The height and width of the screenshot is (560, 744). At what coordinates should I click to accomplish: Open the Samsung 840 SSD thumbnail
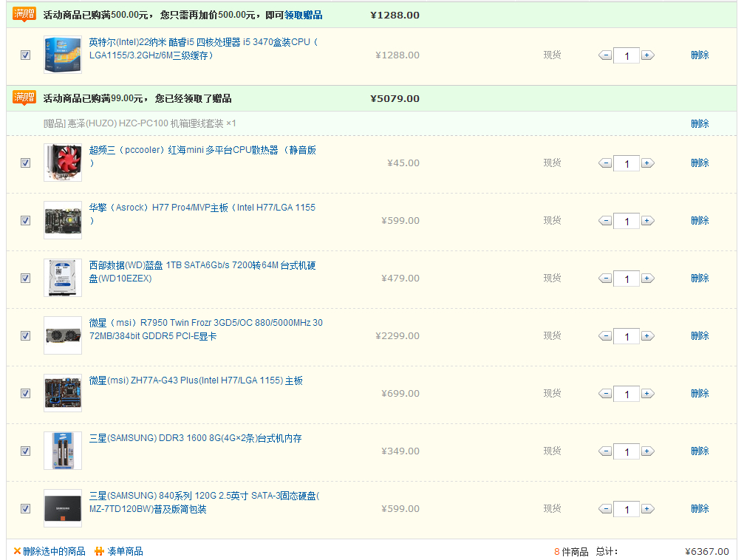tap(63, 508)
